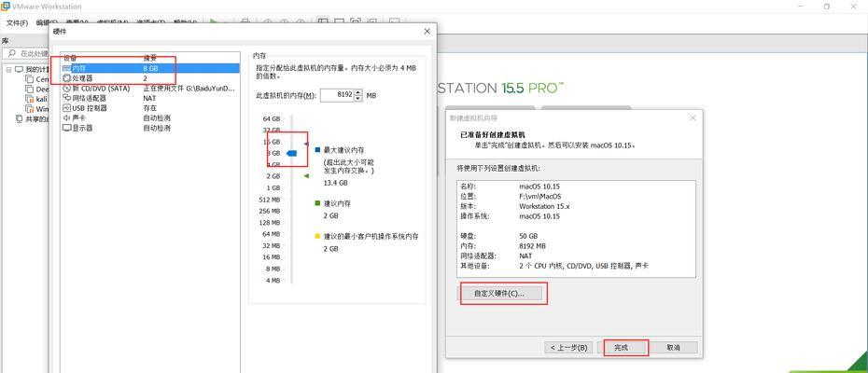
Task: Select the Win virtual machine in library
Action: 37,109
